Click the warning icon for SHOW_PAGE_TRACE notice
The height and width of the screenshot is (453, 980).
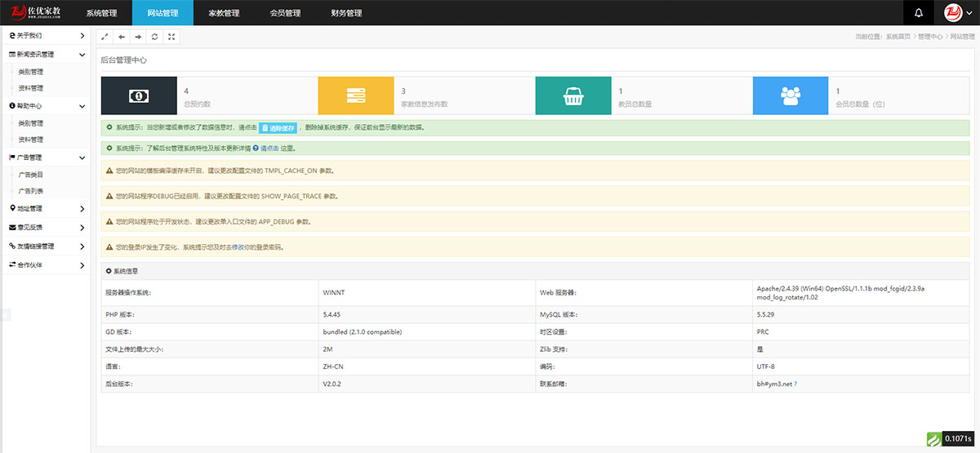click(110, 196)
